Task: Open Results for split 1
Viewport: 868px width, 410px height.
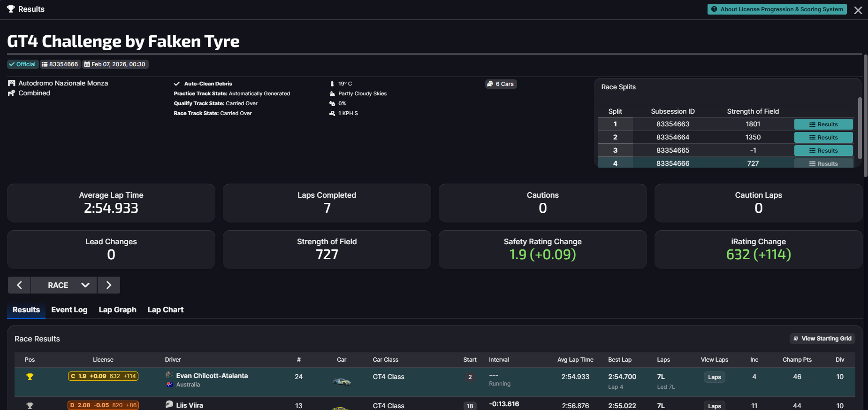Action: click(x=823, y=124)
